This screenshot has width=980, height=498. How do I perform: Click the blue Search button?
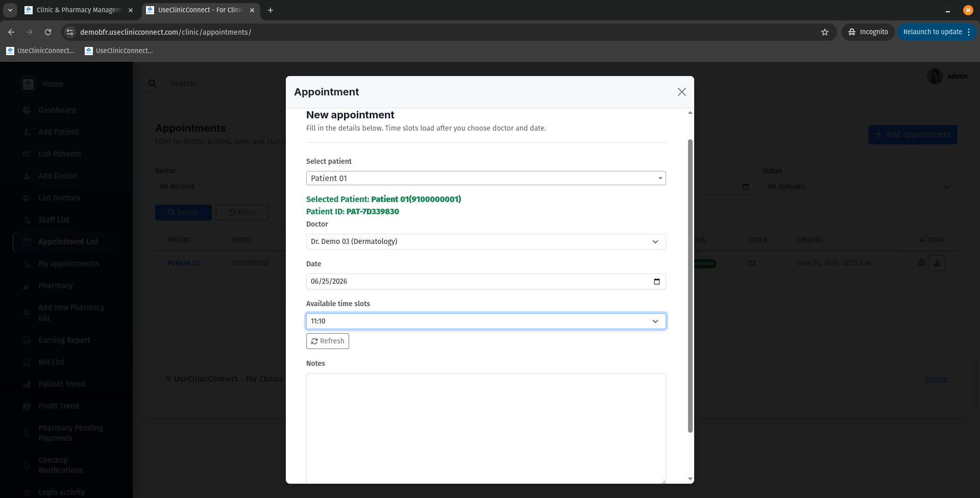pos(183,212)
